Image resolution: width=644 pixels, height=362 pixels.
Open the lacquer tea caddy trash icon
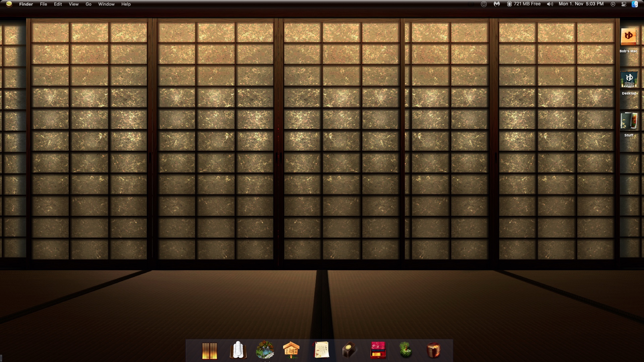point(433,350)
